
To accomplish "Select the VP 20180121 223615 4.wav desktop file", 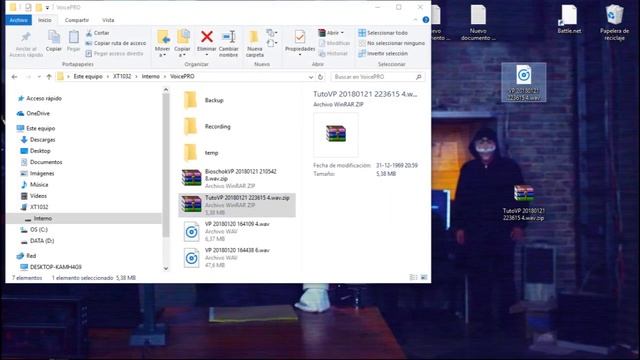I will [x=524, y=82].
